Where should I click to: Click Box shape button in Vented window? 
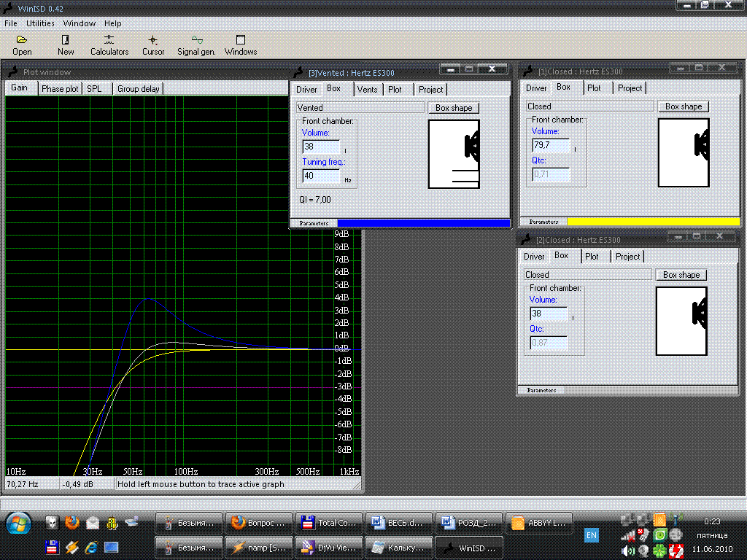click(454, 108)
